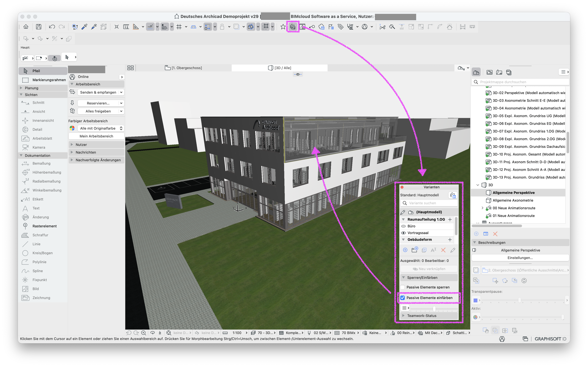Screen dimensions: 588x367
Task: Open Reservieren dropdown arrow
Action: 121,103
